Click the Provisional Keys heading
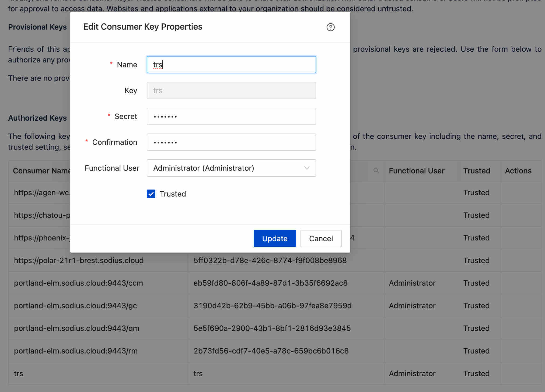545x392 pixels. point(37,27)
